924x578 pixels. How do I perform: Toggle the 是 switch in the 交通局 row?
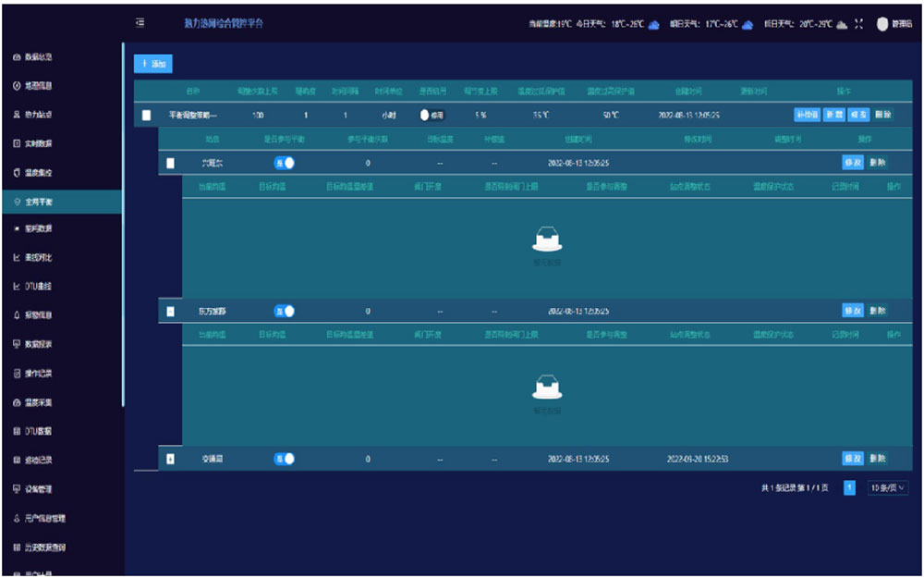[x=284, y=459]
